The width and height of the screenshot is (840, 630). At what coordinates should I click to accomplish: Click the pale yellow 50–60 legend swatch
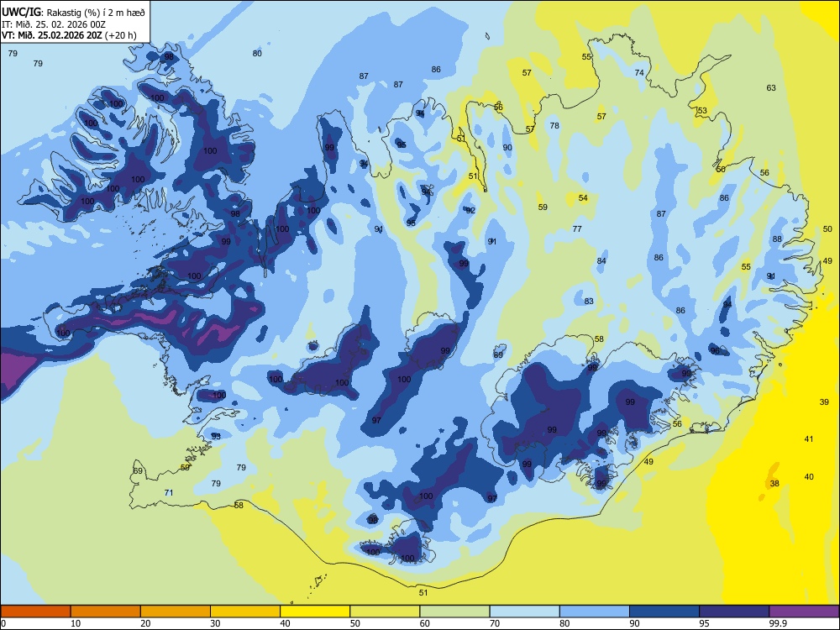tap(385, 612)
